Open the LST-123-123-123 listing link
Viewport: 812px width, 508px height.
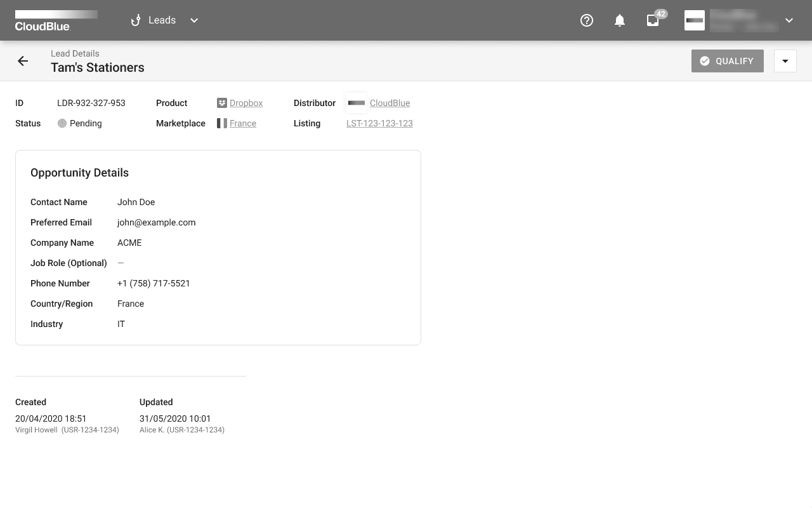click(x=379, y=123)
